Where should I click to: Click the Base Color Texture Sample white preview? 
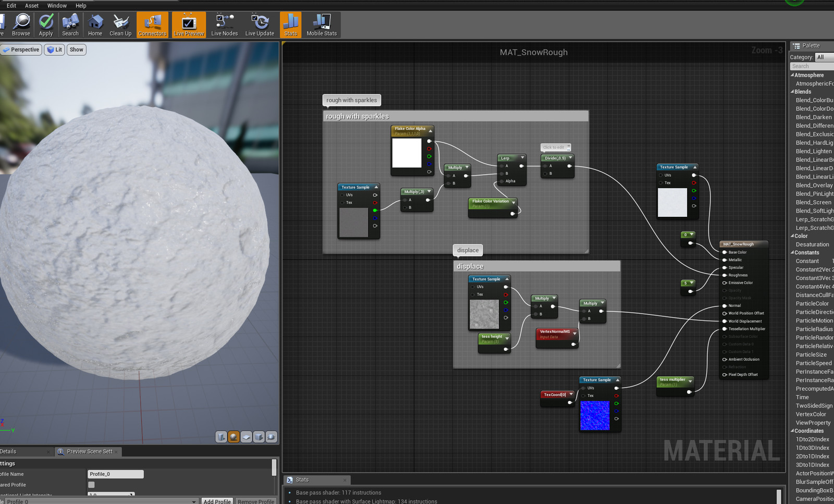[672, 203]
